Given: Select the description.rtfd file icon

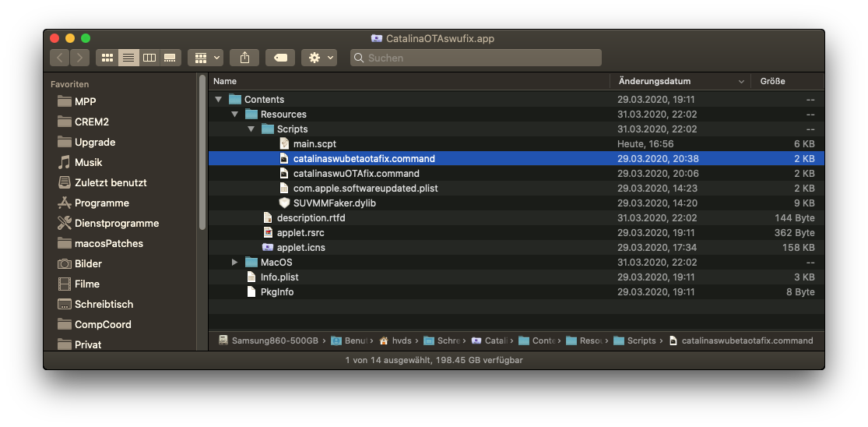Looking at the screenshot, I should (268, 217).
